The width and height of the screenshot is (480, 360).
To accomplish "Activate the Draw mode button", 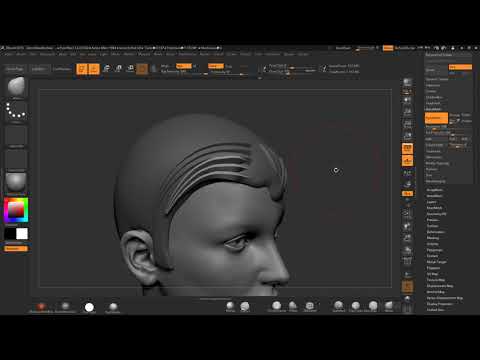I will point(94,69).
